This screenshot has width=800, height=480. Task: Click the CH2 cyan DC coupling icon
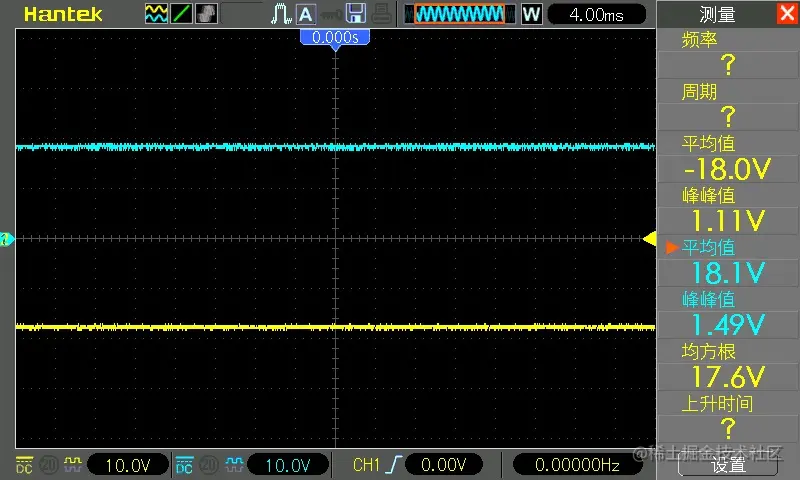click(184, 465)
